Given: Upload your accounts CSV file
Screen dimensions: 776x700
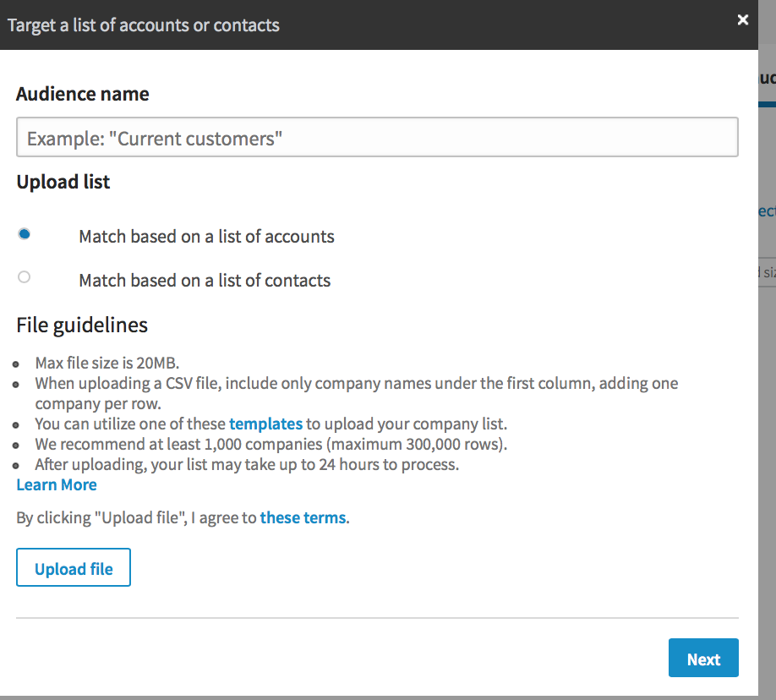Looking at the screenshot, I should click(x=73, y=566).
